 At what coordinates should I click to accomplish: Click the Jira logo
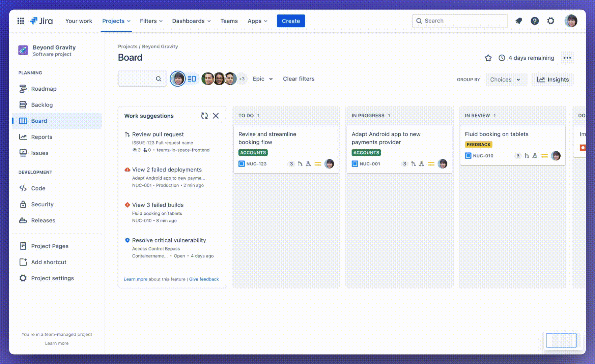[x=41, y=21]
